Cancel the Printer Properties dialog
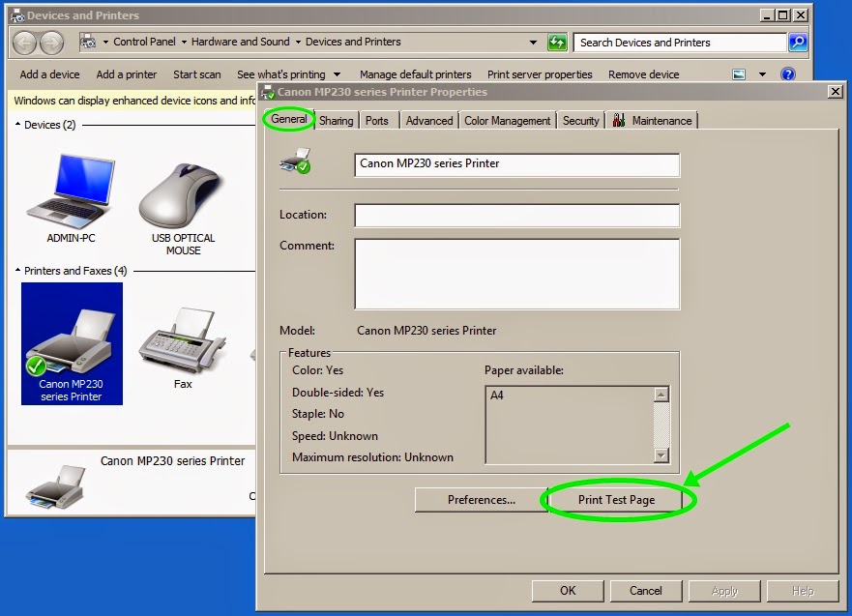This screenshot has height=616, width=852. pos(645,591)
